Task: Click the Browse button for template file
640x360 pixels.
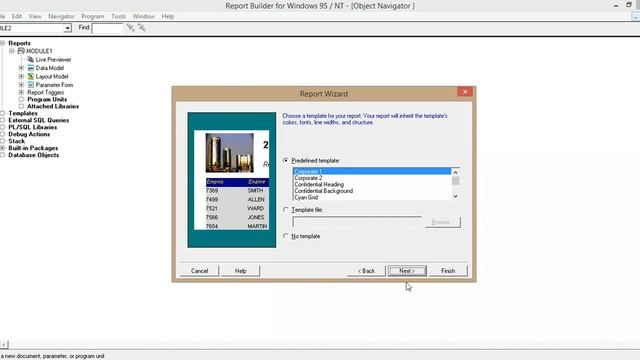Action: 442,222
